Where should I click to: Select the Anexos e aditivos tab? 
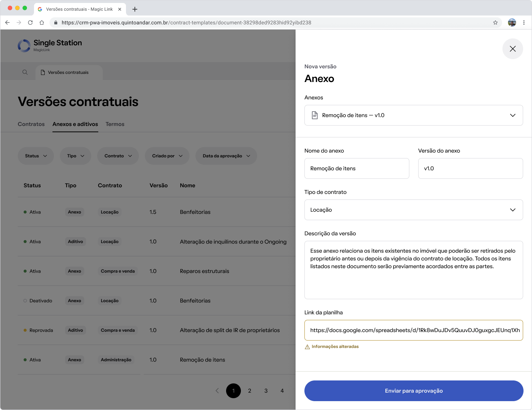coord(75,124)
